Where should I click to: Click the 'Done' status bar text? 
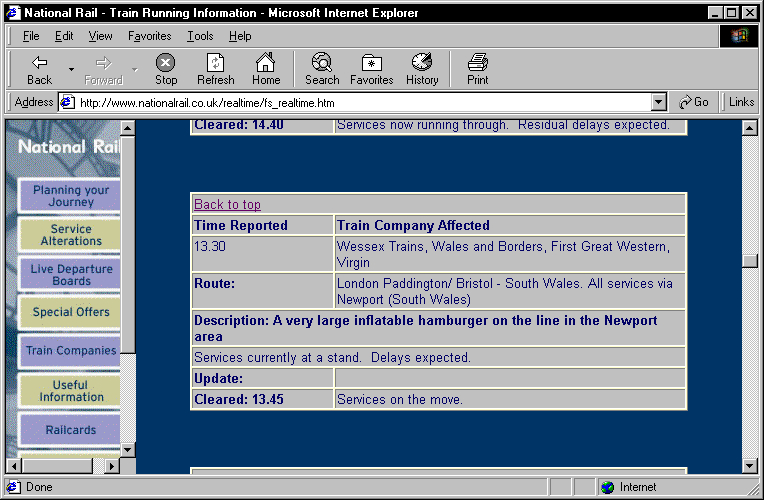pos(39,487)
